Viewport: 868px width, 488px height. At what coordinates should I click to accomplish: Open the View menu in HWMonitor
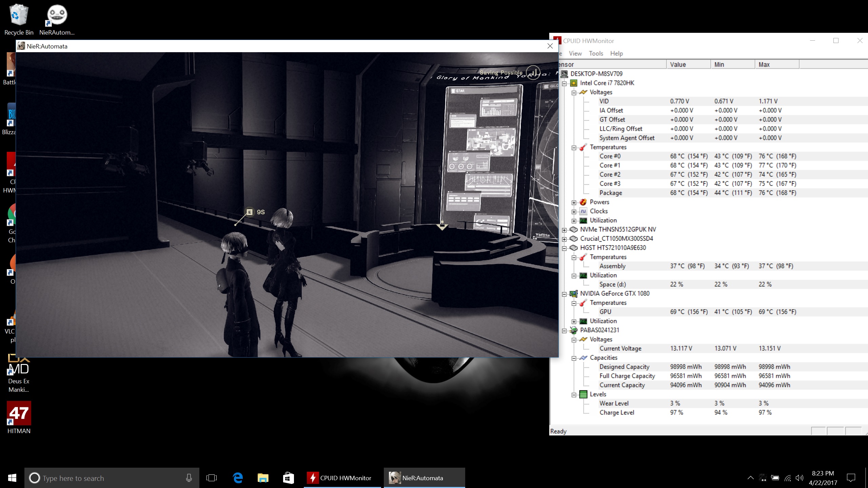point(575,54)
